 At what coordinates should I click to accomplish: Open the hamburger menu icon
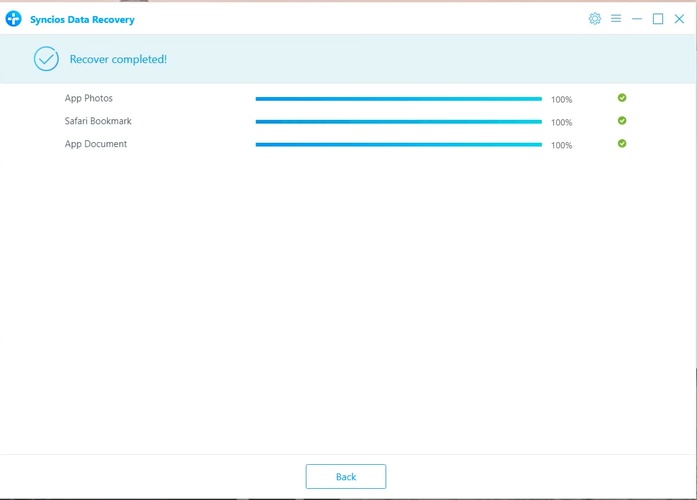(x=616, y=18)
